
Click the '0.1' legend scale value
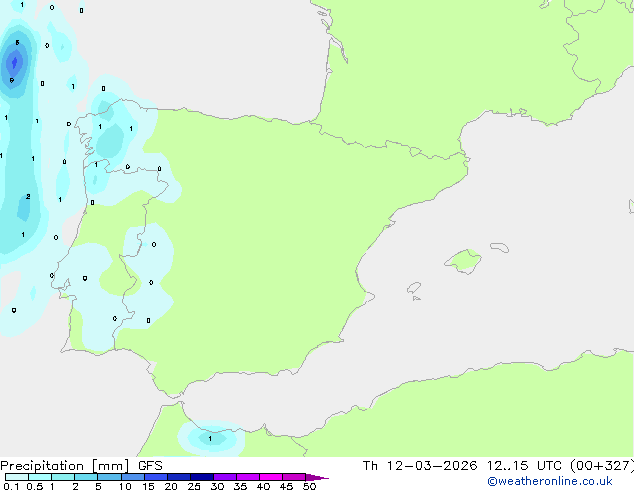pyautogui.click(x=11, y=486)
